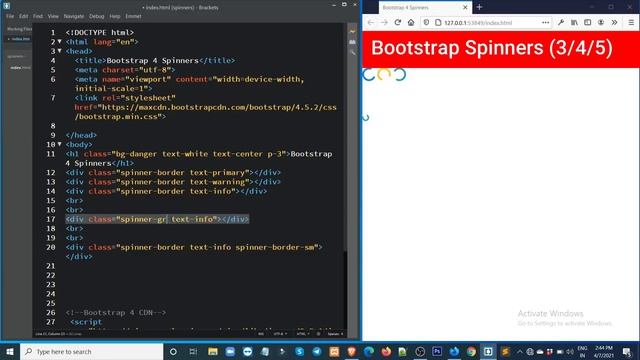
Task: Open the spinners project folder dropdown
Action: pos(16,56)
